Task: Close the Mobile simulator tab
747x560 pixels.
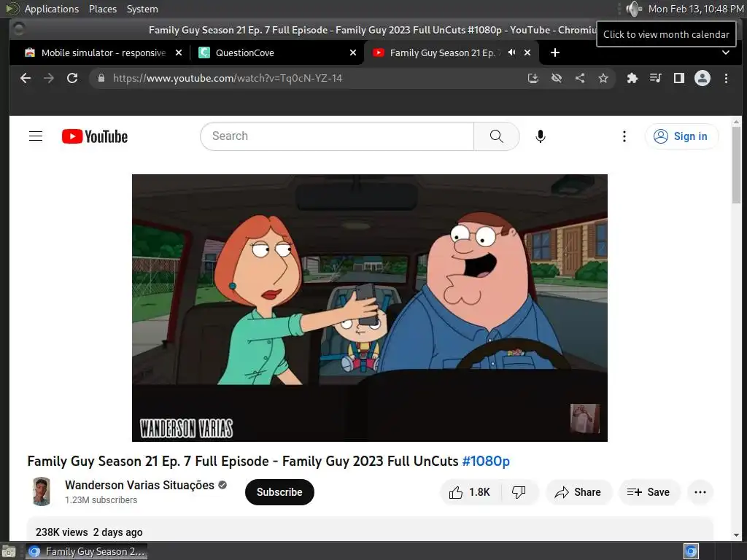Action: tap(179, 52)
